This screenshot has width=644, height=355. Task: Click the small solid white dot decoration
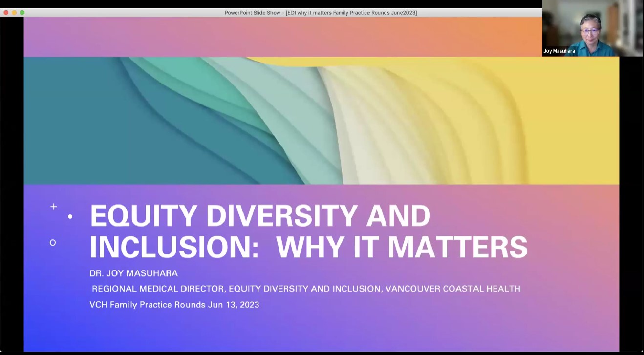(70, 216)
